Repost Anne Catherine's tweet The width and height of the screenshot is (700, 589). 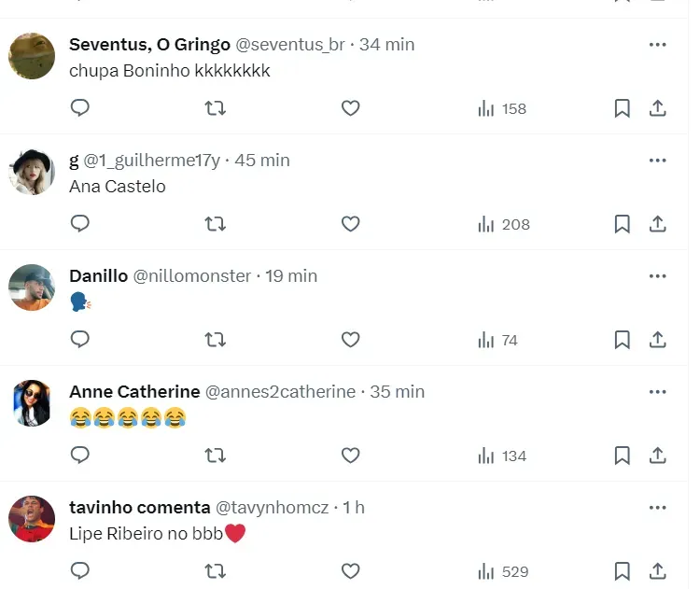tap(215, 456)
